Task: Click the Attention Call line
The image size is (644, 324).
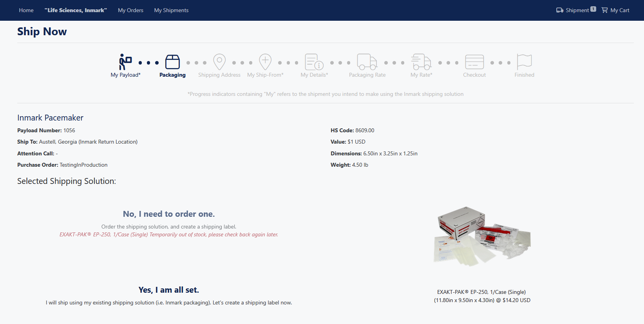Action: click(38, 153)
